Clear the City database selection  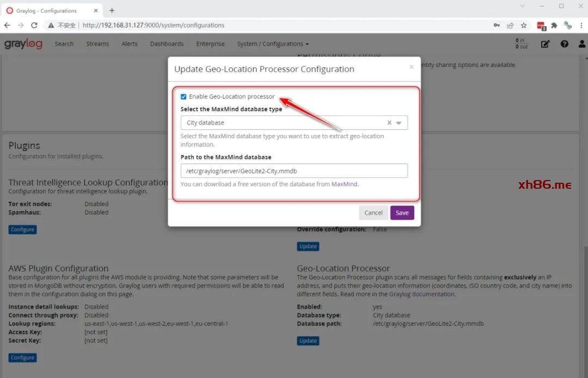pyautogui.click(x=389, y=123)
